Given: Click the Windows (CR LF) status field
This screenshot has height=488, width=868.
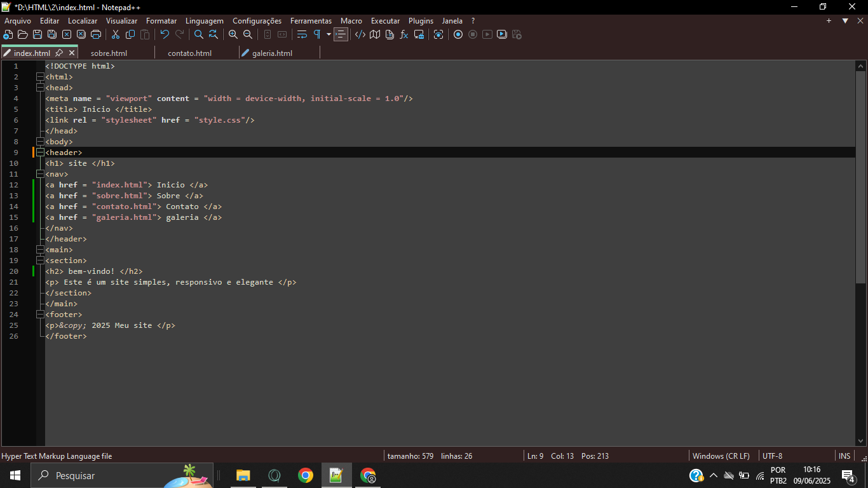Looking at the screenshot, I should coord(721,456).
